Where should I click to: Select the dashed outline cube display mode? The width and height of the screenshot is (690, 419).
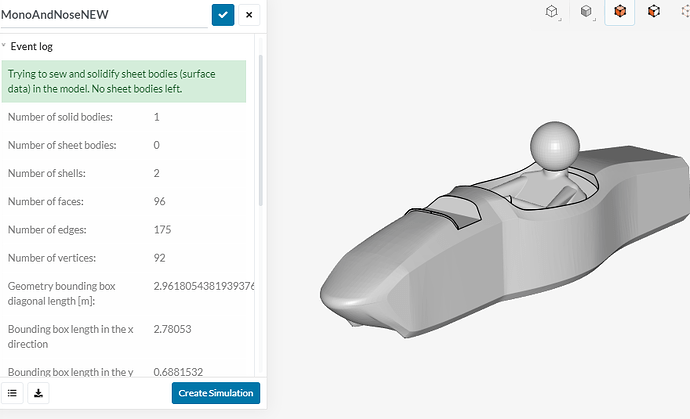pos(685,12)
